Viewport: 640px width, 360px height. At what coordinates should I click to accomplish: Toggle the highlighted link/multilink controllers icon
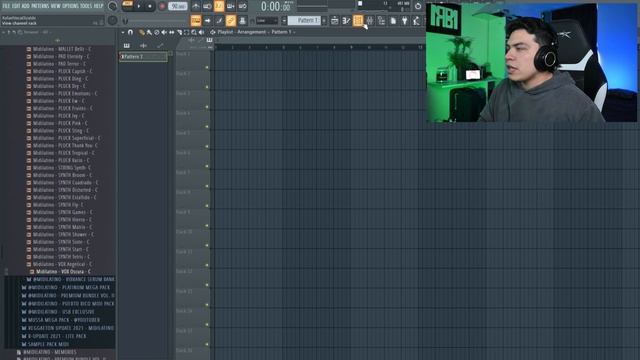point(231,20)
